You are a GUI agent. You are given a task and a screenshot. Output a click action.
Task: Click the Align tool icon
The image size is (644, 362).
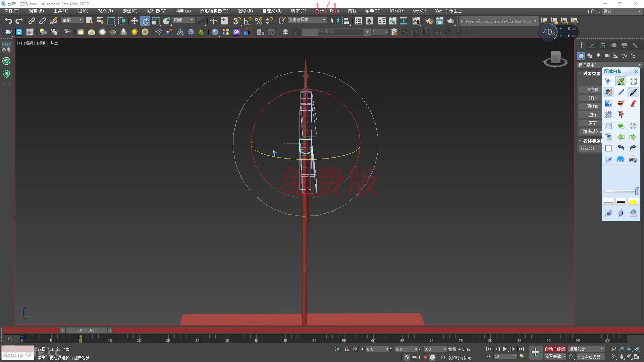(x=346, y=21)
